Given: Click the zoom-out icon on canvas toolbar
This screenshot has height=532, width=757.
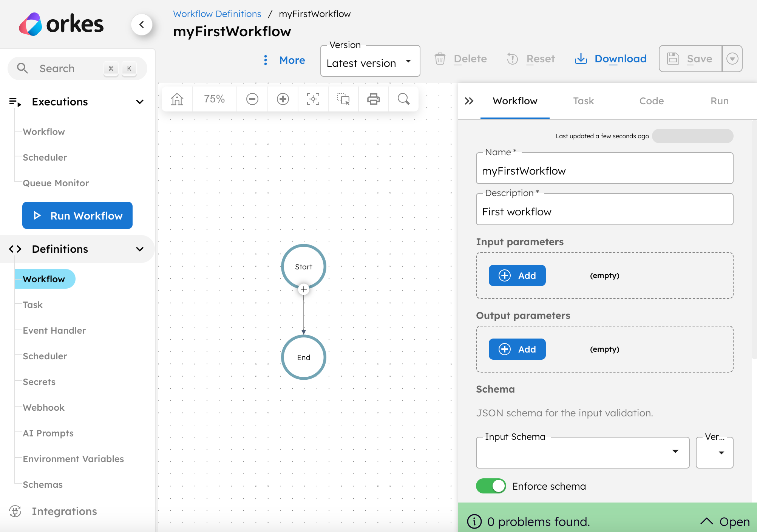Looking at the screenshot, I should pyautogui.click(x=252, y=99).
